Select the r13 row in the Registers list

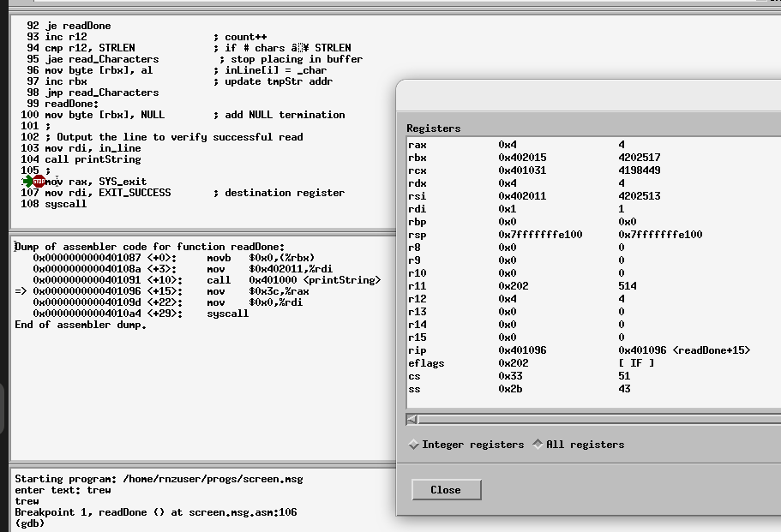pos(594,312)
